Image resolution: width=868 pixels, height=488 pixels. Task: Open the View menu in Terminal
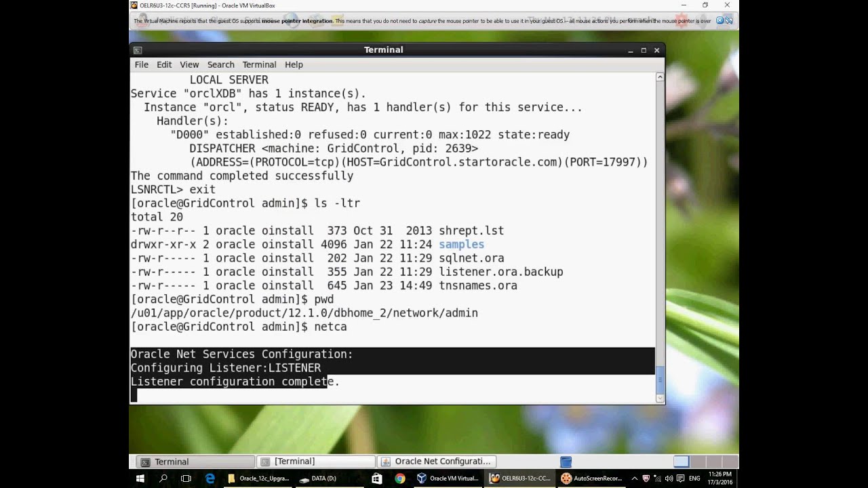click(x=189, y=64)
